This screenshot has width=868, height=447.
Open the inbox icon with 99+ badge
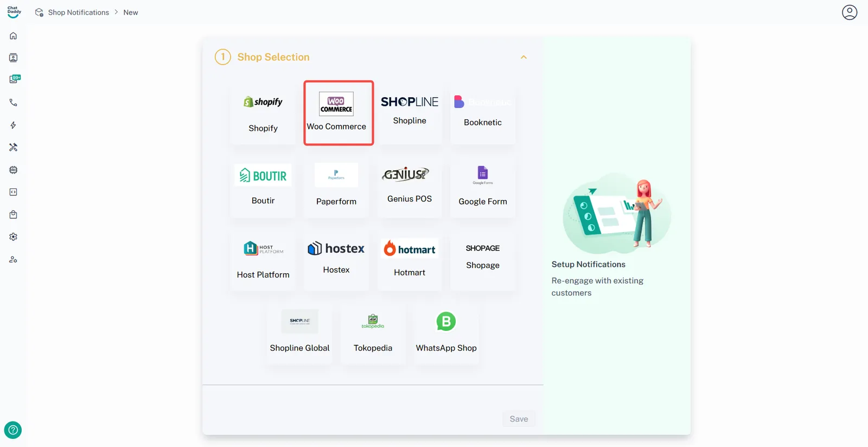click(x=14, y=79)
